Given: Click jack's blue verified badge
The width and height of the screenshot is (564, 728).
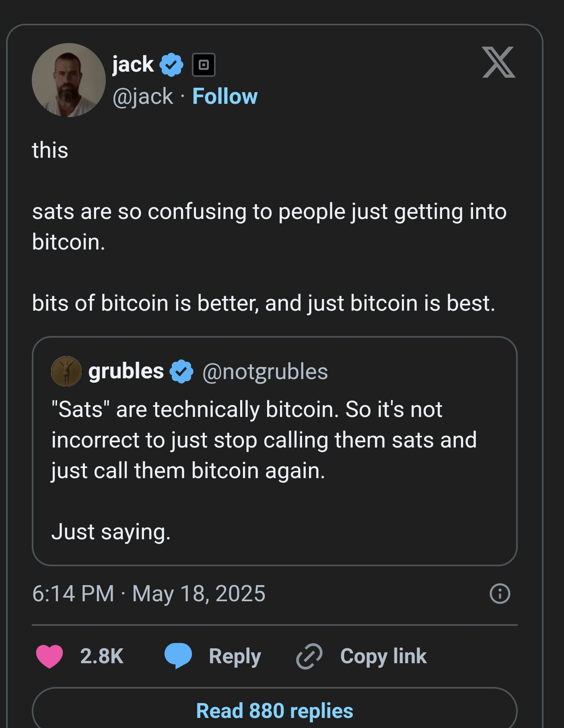Looking at the screenshot, I should [171, 65].
